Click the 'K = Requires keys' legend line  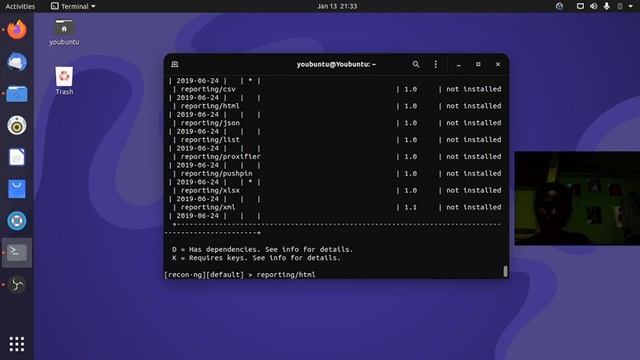pyautogui.click(x=256, y=258)
